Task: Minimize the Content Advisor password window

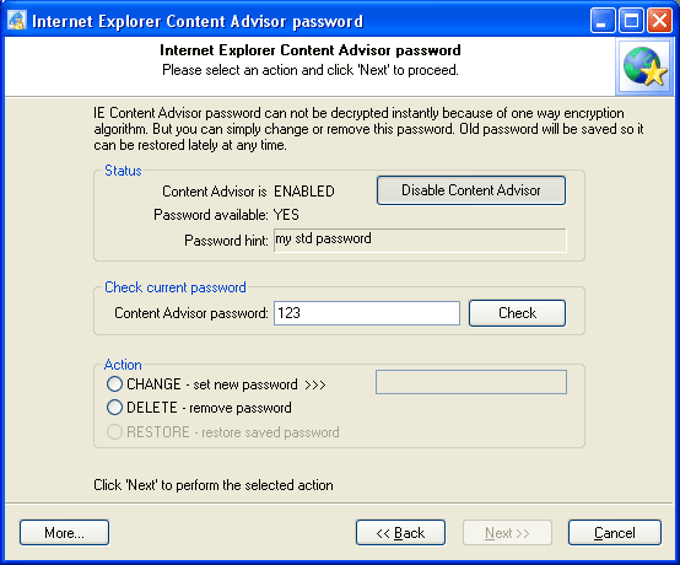Action: pyautogui.click(x=603, y=20)
